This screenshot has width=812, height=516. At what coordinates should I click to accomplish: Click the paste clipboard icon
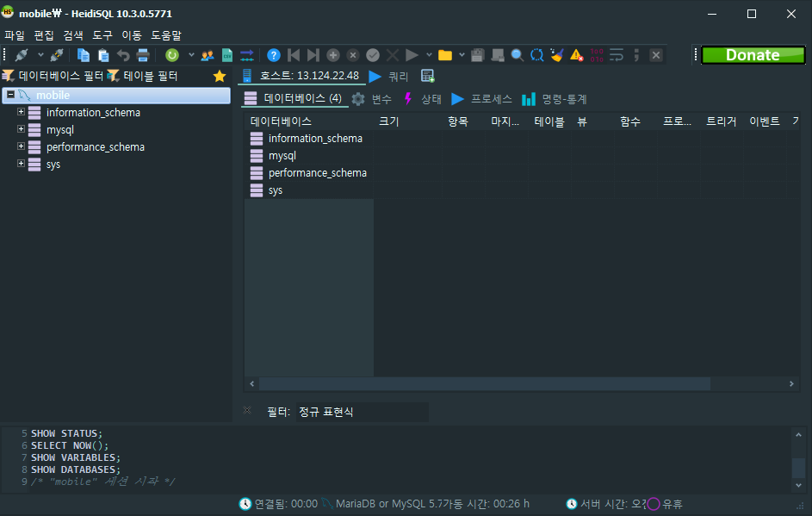click(x=103, y=55)
